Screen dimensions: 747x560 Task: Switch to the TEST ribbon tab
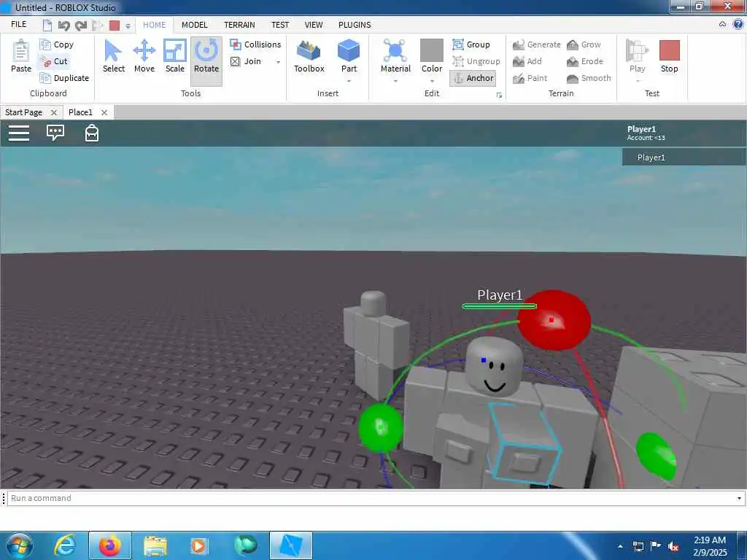(x=280, y=25)
